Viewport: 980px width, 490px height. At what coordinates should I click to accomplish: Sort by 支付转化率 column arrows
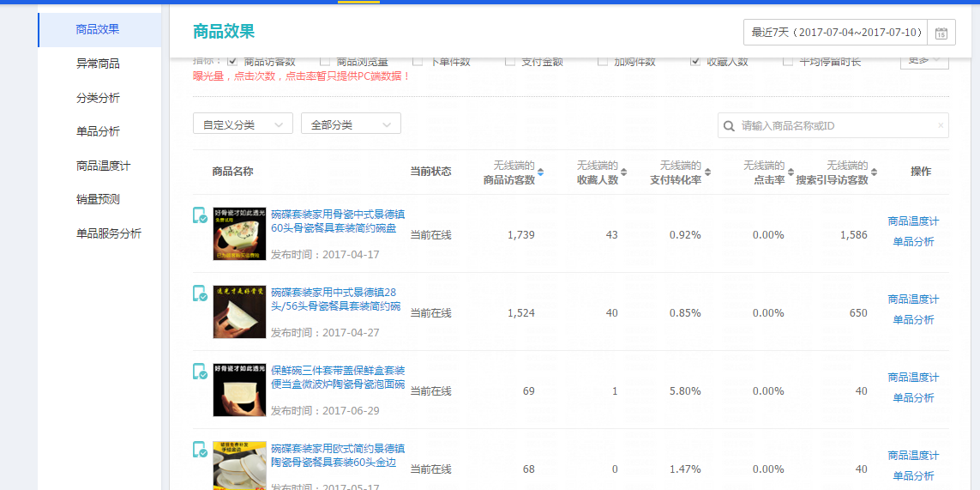coord(707,172)
